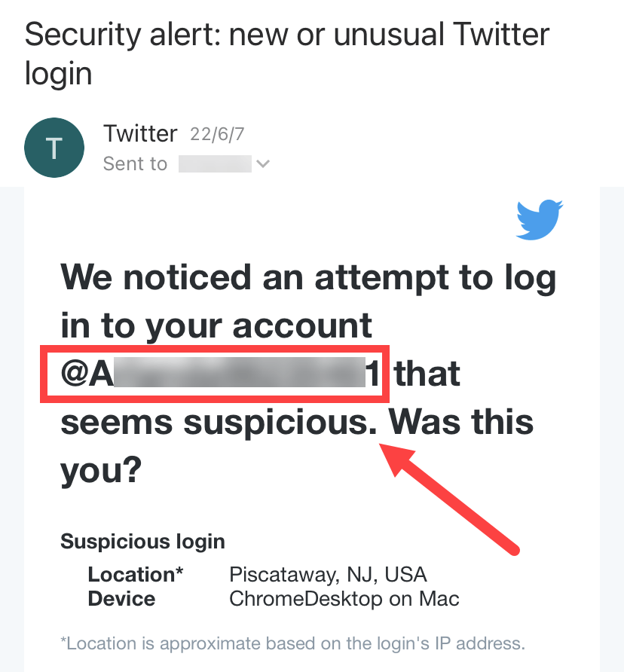Click the Location* label
Viewport: 624px width, 672px height.
point(136,574)
